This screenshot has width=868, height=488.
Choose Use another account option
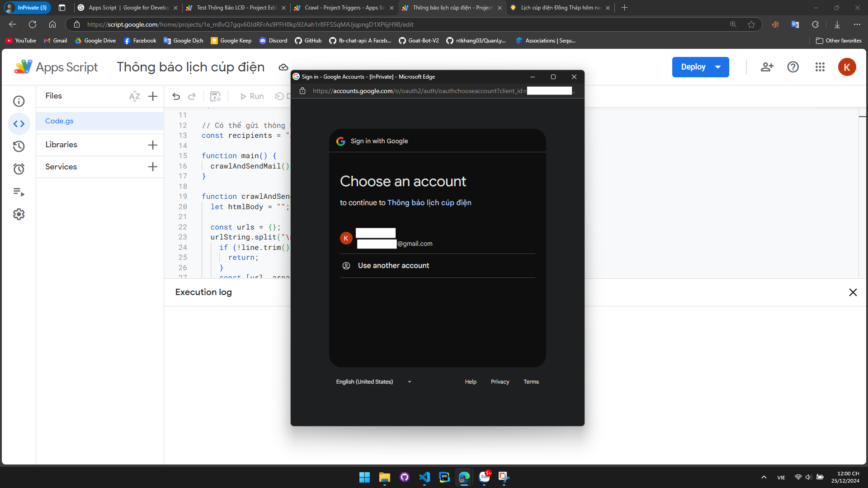(393, 266)
